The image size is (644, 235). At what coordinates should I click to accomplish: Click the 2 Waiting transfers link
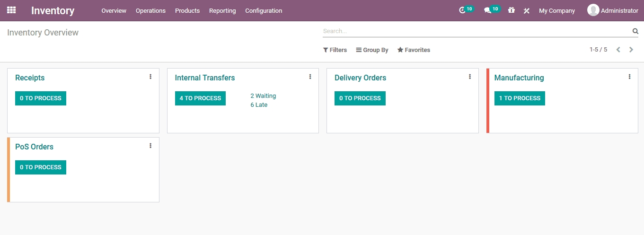[263, 96]
